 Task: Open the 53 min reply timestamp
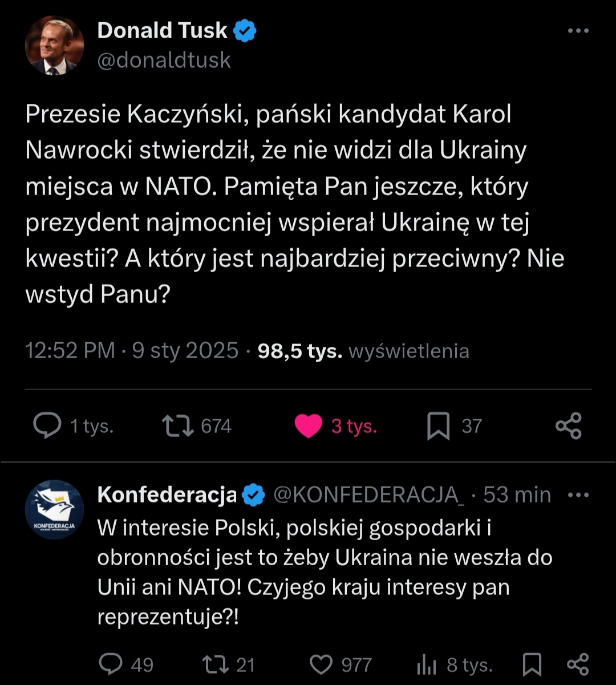pos(517,495)
